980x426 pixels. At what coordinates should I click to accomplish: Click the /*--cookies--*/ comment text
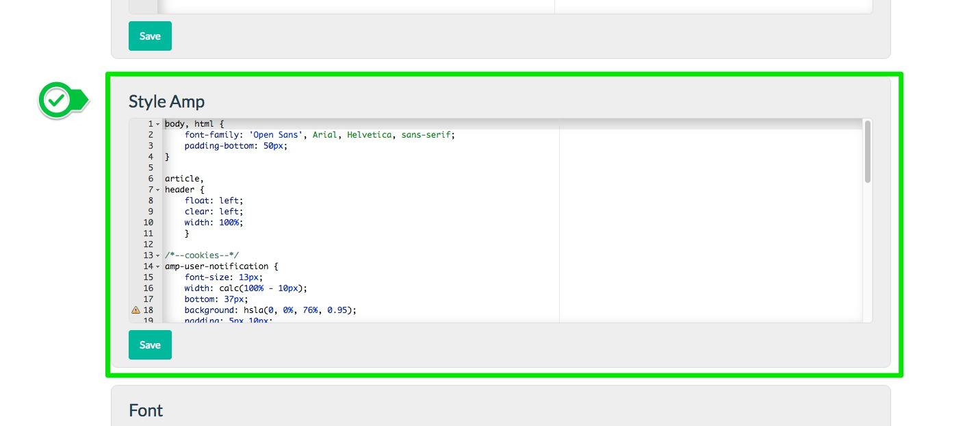click(x=201, y=255)
